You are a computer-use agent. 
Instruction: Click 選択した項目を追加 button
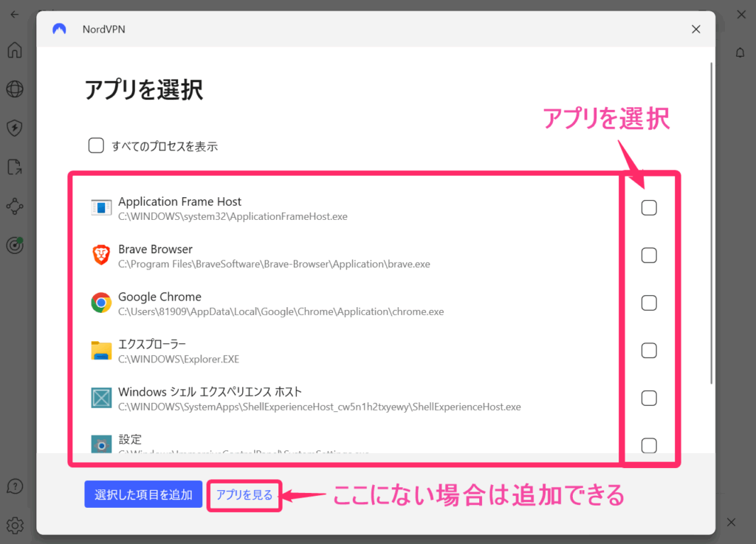(x=143, y=495)
